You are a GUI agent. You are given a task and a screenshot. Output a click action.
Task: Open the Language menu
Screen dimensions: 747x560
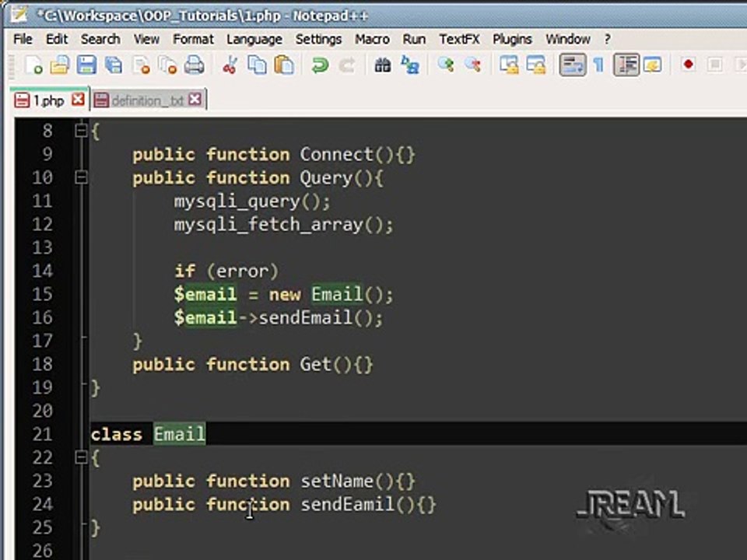(x=254, y=39)
